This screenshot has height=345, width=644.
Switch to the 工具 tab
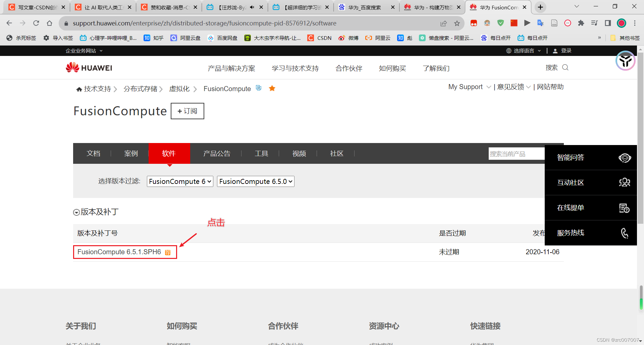point(261,153)
